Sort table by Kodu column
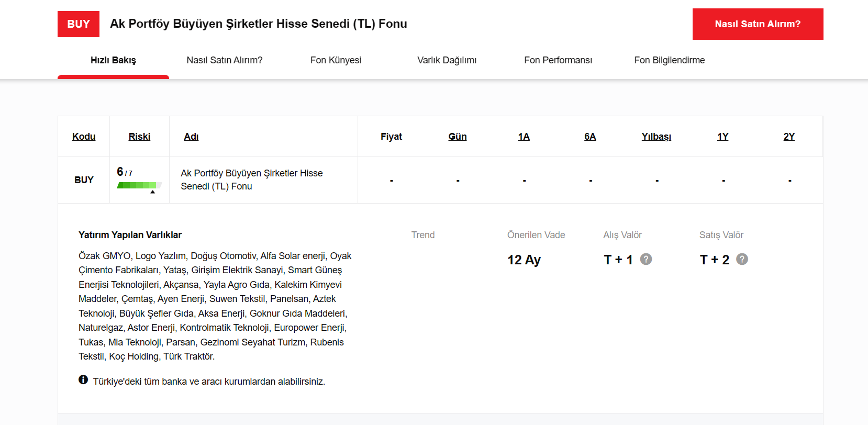868x425 pixels. tap(84, 137)
